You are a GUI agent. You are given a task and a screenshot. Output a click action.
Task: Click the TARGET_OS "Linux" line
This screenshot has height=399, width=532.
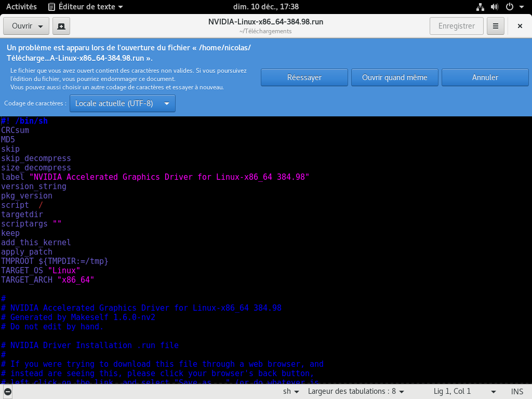point(41,270)
